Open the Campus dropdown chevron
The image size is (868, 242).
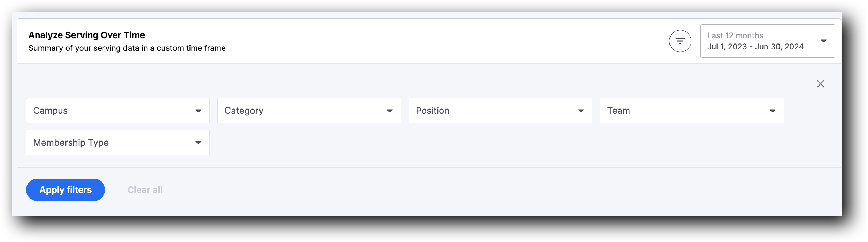[x=199, y=111]
